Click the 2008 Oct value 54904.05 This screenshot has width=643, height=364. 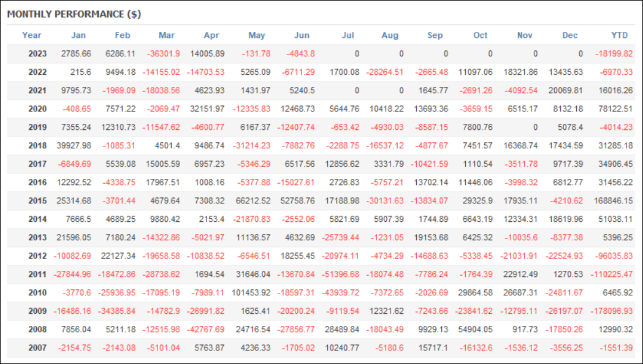pyautogui.click(x=475, y=330)
